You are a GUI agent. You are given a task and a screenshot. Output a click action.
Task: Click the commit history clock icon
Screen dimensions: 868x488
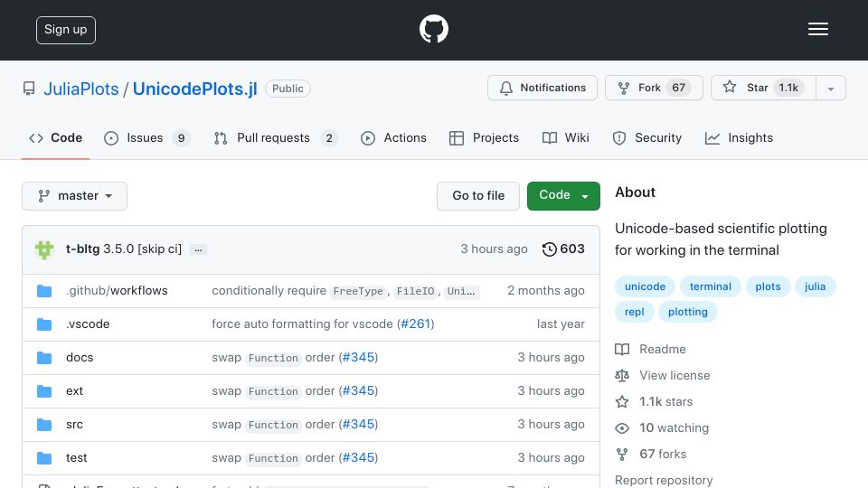pyautogui.click(x=549, y=249)
